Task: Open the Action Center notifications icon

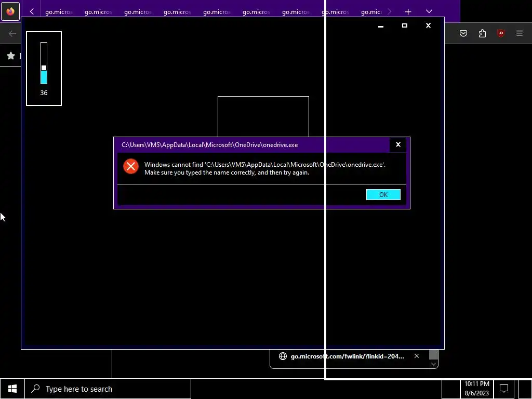Action: pyautogui.click(x=504, y=389)
